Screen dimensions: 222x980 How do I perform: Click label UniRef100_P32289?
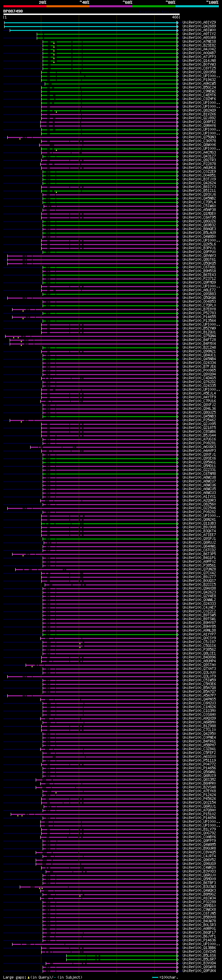199,902
